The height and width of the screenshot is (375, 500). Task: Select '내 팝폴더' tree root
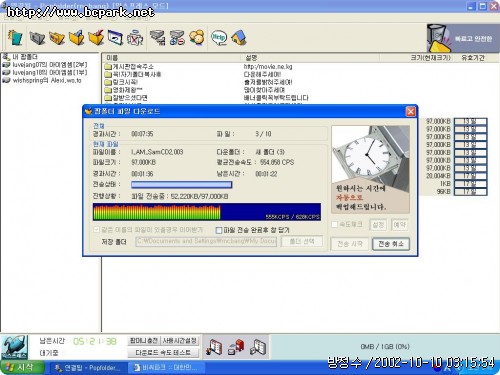[x=25, y=57]
